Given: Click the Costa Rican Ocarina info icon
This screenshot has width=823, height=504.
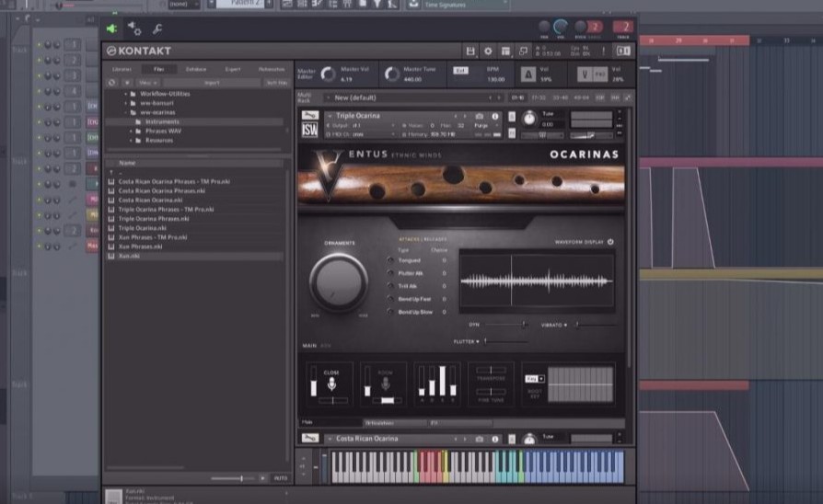Looking at the screenshot, I should pyautogui.click(x=494, y=439).
